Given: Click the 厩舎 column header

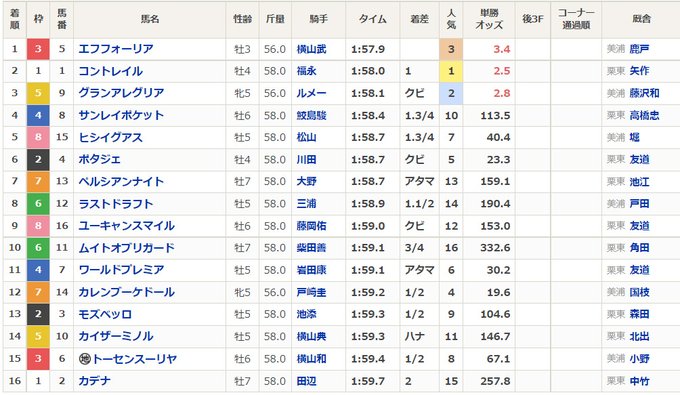Looking at the screenshot, I should [x=641, y=19].
